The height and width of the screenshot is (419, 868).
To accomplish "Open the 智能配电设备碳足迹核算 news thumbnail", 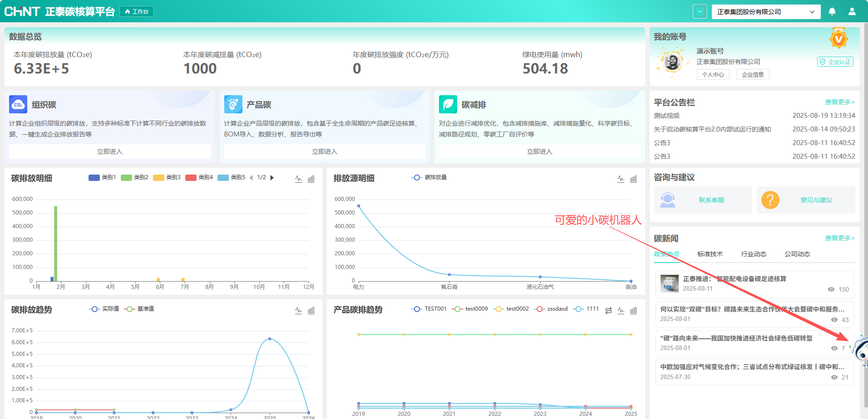I will [x=669, y=284].
